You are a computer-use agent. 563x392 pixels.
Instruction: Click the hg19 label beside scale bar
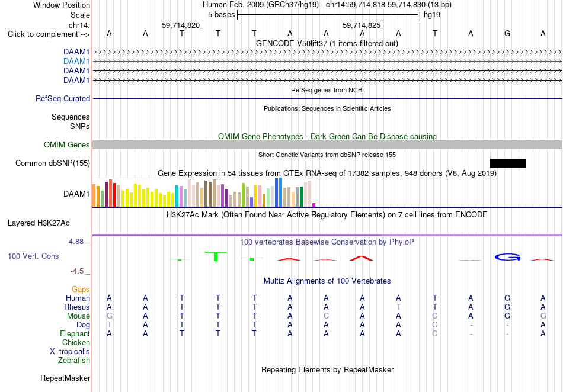click(432, 15)
